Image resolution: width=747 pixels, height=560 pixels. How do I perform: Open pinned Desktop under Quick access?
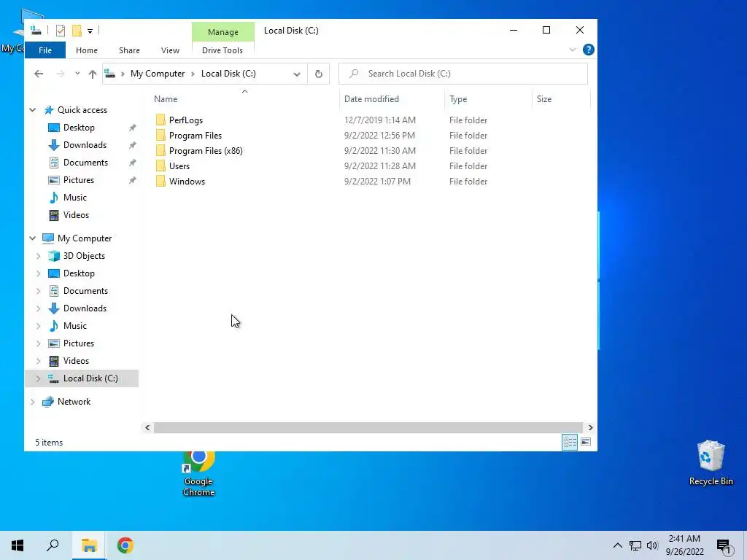pyautogui.click(x=79, y=128)
